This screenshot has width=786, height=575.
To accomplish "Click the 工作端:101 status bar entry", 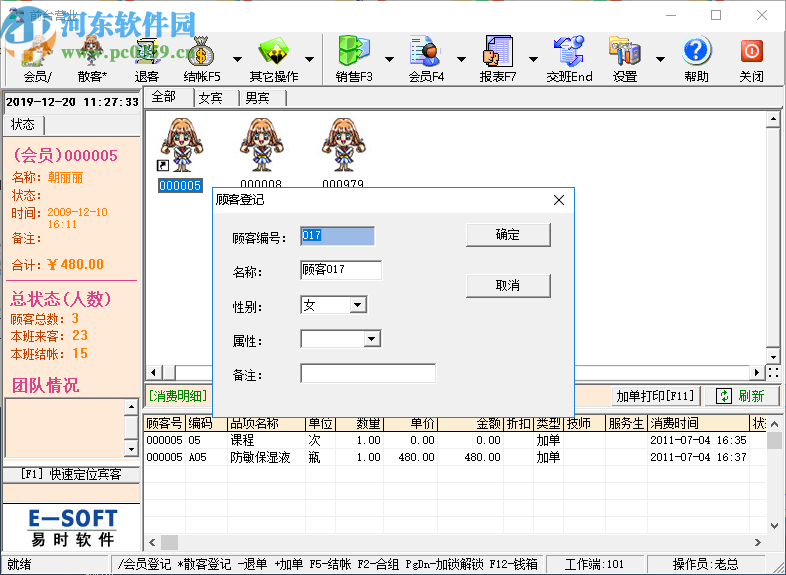I will (595, 564).
